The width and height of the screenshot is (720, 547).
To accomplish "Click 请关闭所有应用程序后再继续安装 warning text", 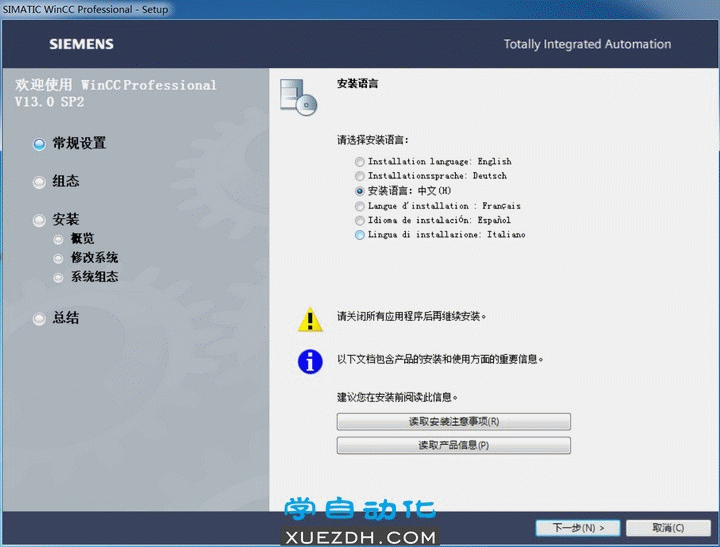I will pos(411,316).
